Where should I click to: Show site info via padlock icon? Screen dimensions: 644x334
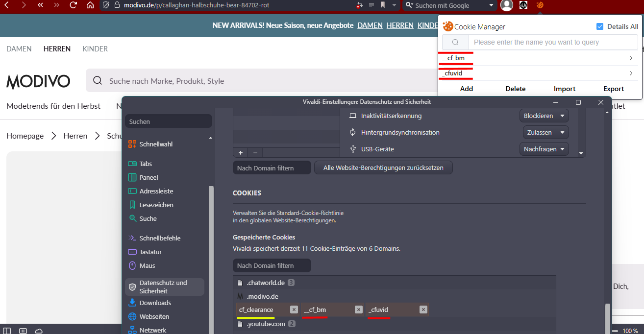pyautogui.click(x=116, y=5)
